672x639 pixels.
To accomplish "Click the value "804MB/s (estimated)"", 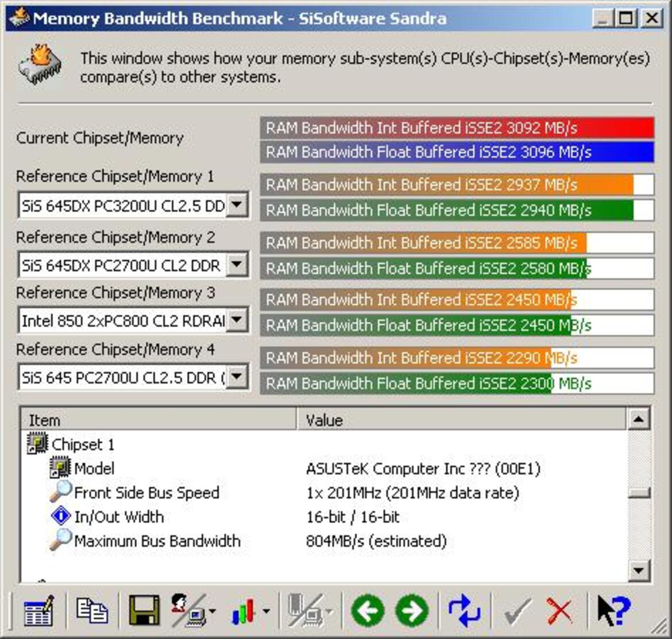I will coord(376,540).
